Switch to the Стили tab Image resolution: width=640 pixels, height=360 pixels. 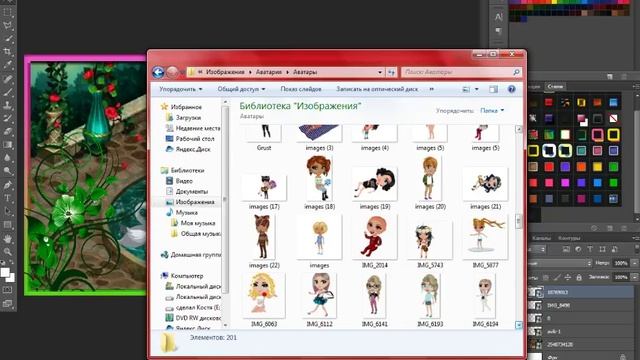[x=555, y=87]
